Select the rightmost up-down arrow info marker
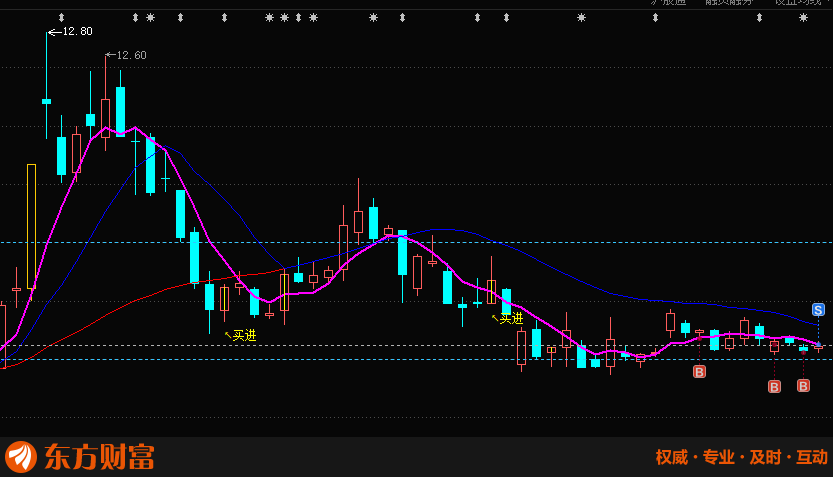The width and height of the screenshot is (833, 477). (759, 18)
